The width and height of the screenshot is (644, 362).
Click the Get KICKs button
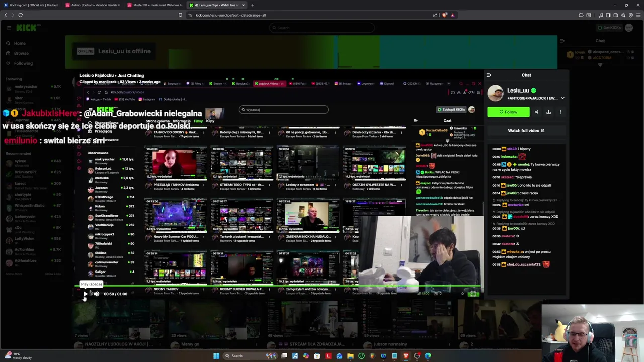click(610, 28)
